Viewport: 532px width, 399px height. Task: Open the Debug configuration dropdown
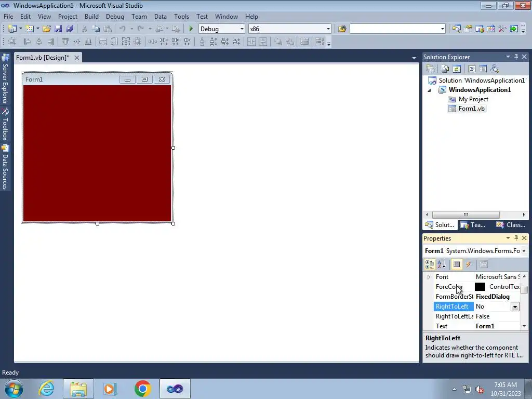(x=242, y=29)
